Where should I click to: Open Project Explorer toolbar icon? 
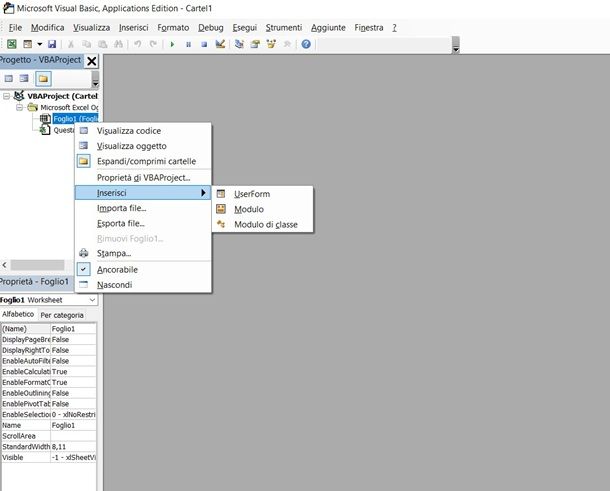(x=239, y=44)
